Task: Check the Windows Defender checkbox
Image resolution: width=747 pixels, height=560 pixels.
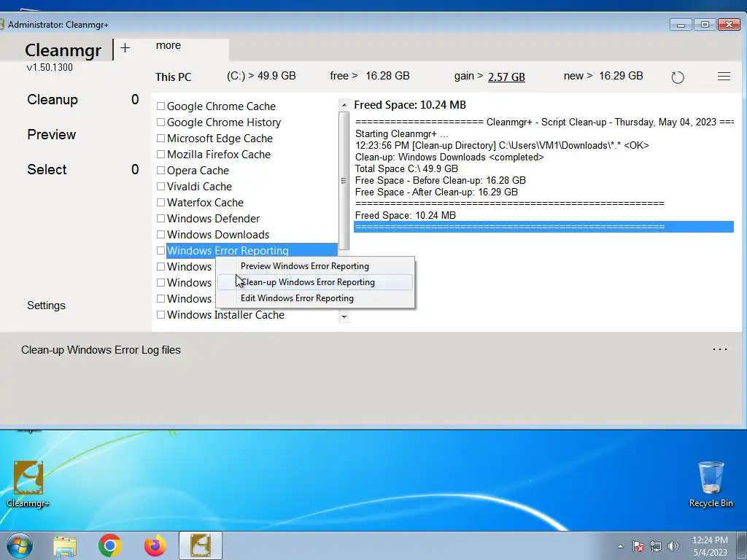Action: point(161,219)
